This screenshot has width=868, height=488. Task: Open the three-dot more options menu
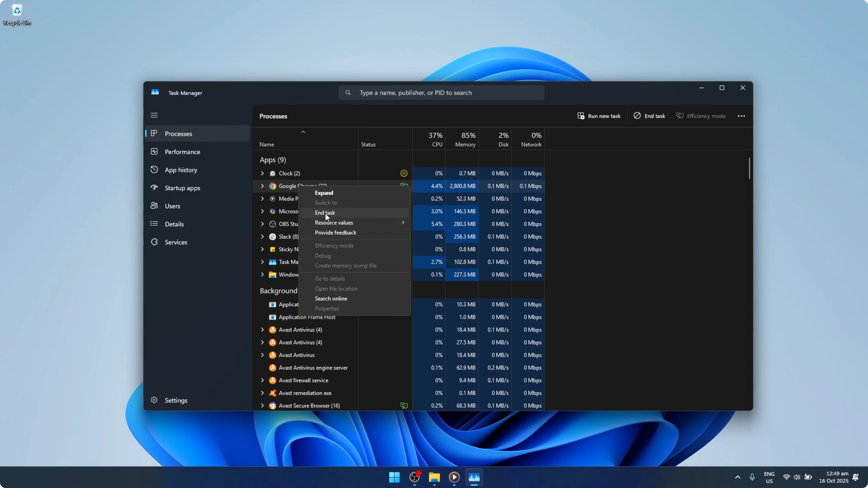741,116
